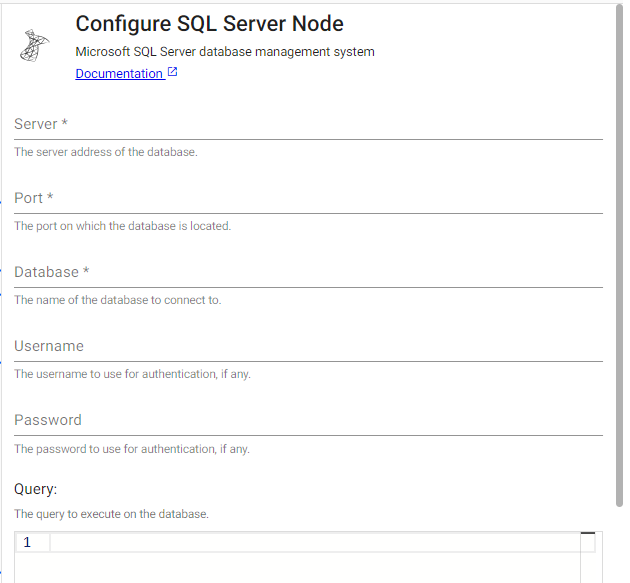The width and height of the screenshot is (630, 583).
Task: Select the Database name input field
Action: (308, 272)
